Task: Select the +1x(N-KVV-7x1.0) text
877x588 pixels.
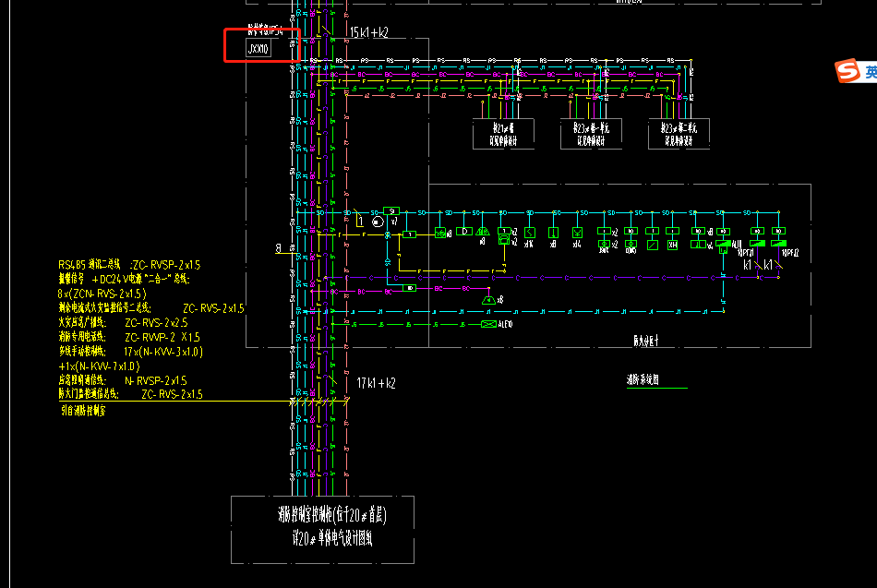Action: (100, 366)
